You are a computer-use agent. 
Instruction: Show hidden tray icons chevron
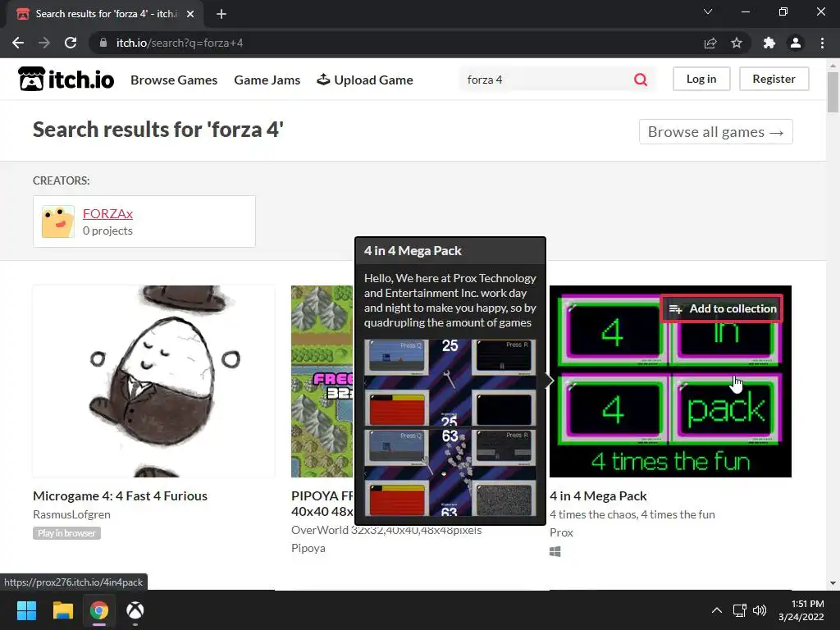pyautogui.click(x=716, y=610)
